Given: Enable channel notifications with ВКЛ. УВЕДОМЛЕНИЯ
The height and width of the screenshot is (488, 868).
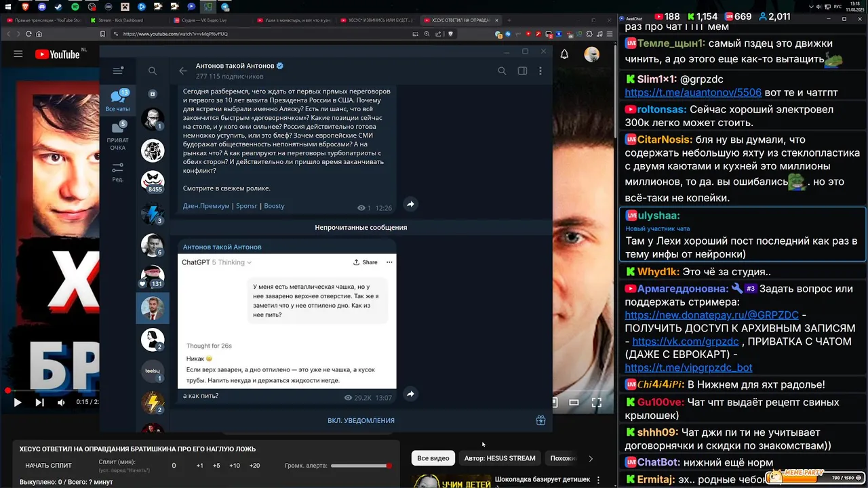Looking at the screenshot, I should (361, 420).
